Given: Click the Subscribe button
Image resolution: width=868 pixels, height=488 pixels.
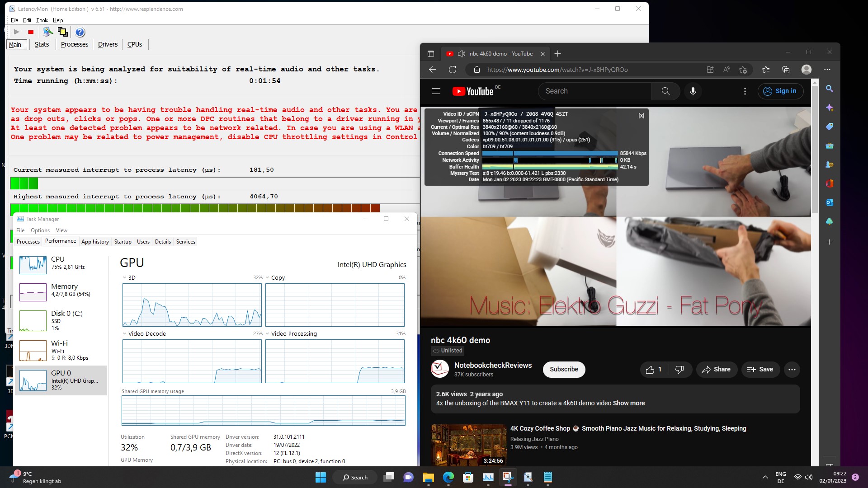Looking at the screenshot, I should point(564,370).
